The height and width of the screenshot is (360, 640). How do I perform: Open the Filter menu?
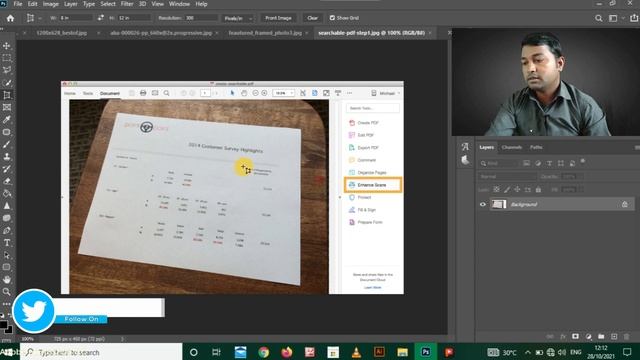click(127, 4)
